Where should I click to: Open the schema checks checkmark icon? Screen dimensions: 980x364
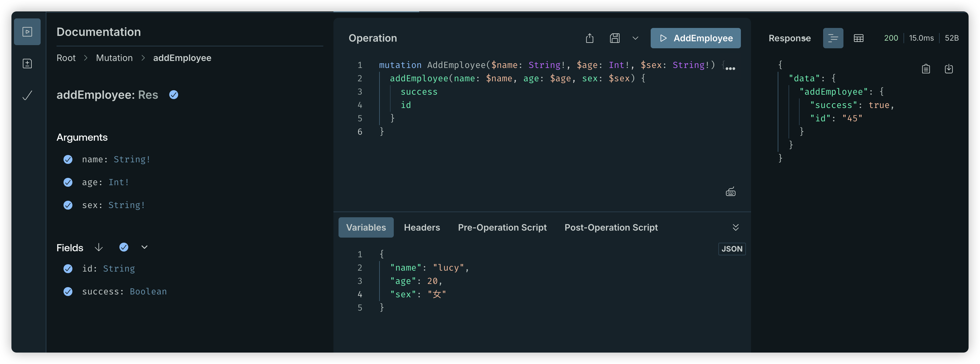click(27, 95)
